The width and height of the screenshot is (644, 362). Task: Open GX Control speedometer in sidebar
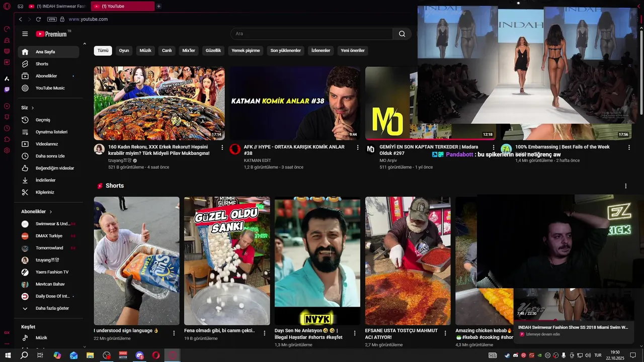[x=7, y=29]
